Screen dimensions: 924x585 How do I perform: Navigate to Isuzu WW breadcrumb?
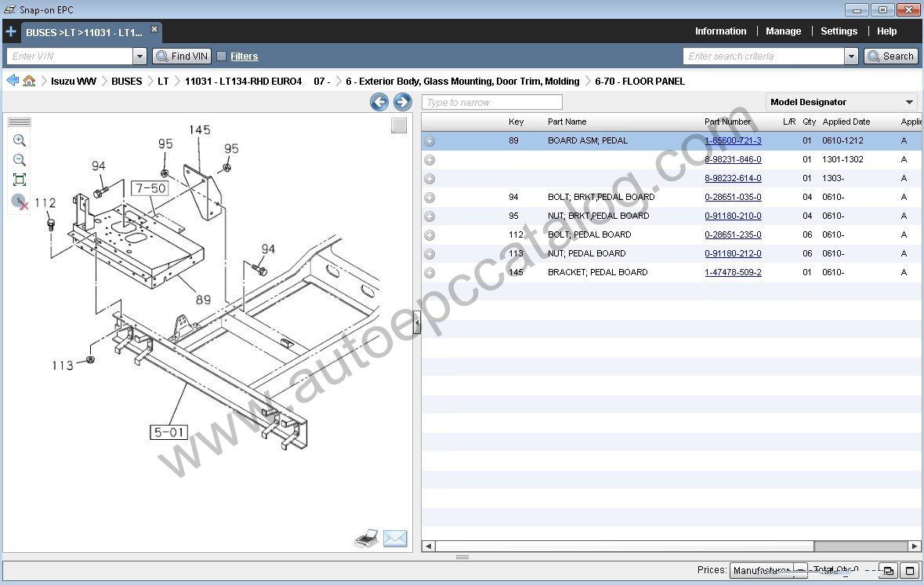[74, 81]
